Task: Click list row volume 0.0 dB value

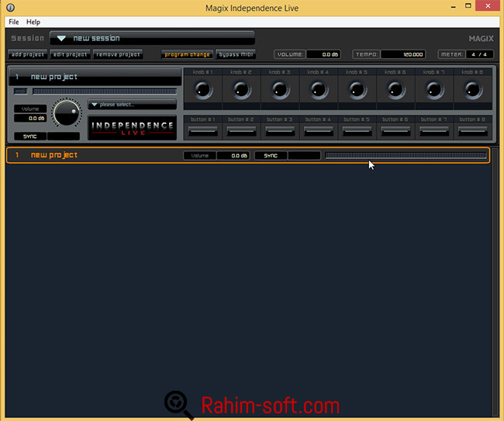Action: click(233, 156)
